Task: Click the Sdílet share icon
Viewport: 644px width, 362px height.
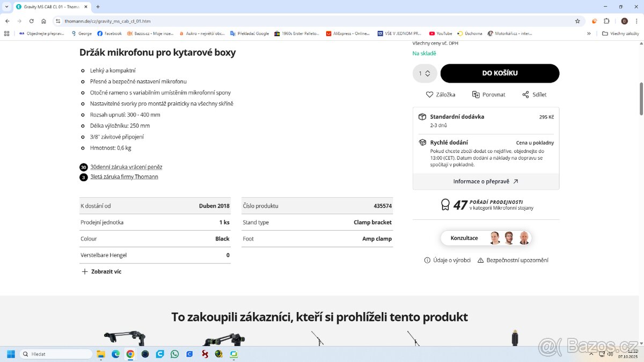Action: pos(525,94)
